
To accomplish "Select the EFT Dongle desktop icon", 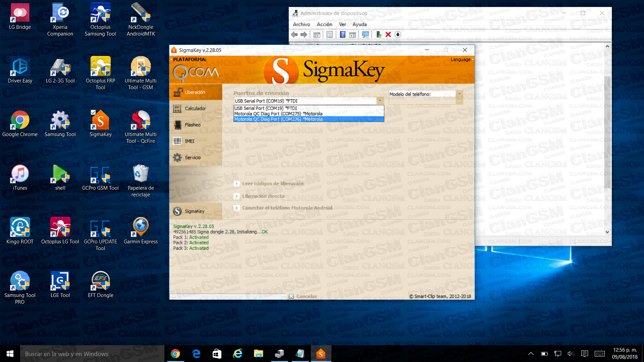I will click(100, 285).
